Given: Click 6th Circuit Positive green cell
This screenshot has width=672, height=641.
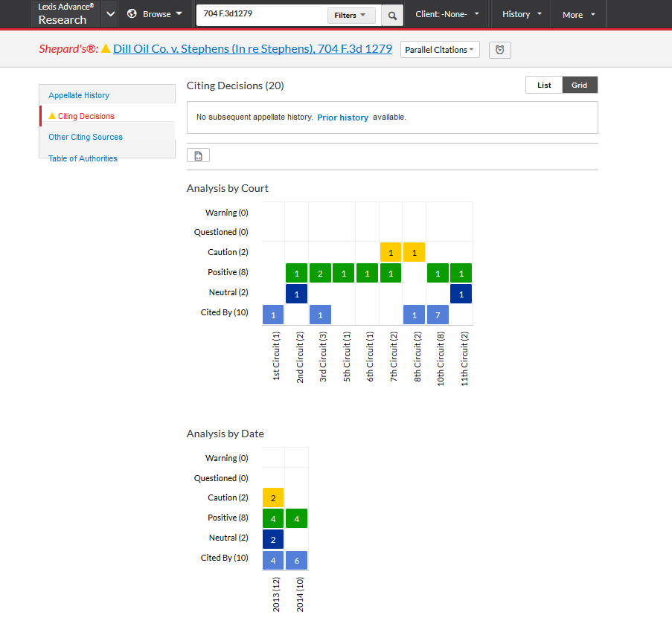Looking at the screenshot, I should click(368, 273).
